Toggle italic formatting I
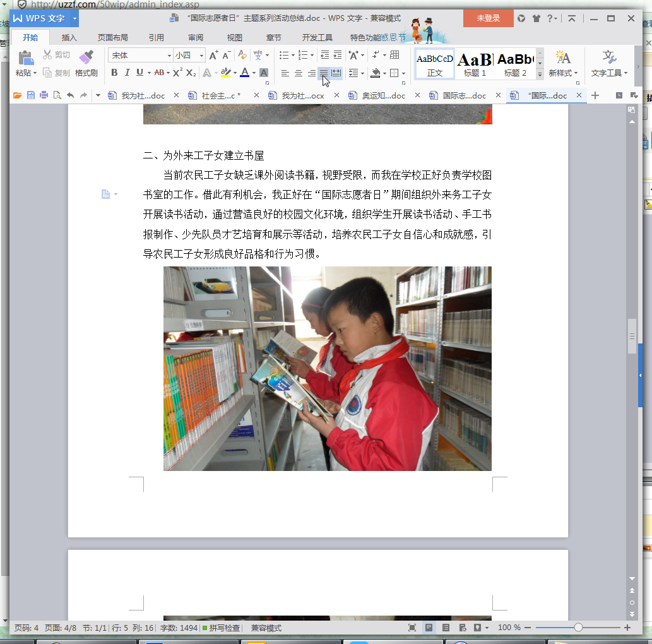 127,73
